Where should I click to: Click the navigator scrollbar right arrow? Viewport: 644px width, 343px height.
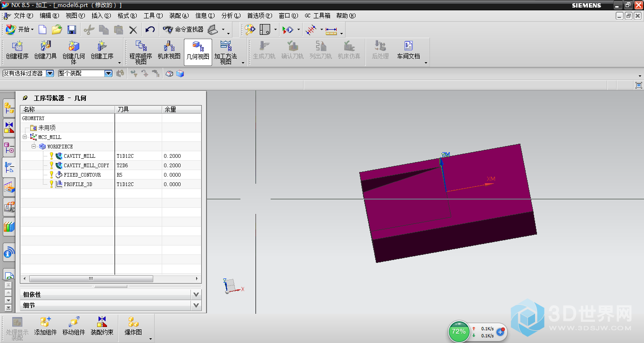point(198,279)
